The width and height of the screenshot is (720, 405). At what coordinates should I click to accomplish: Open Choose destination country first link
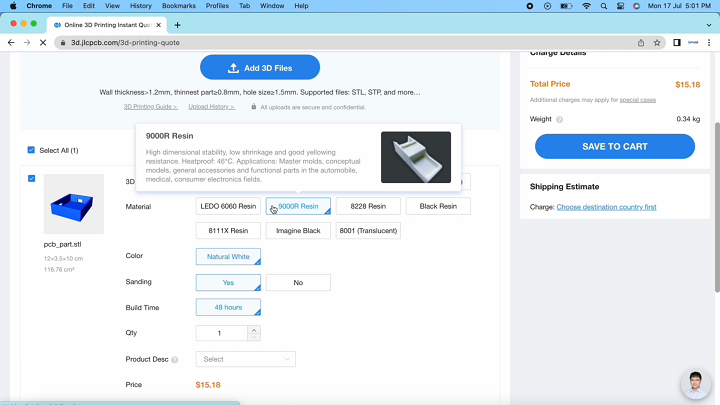606,207
